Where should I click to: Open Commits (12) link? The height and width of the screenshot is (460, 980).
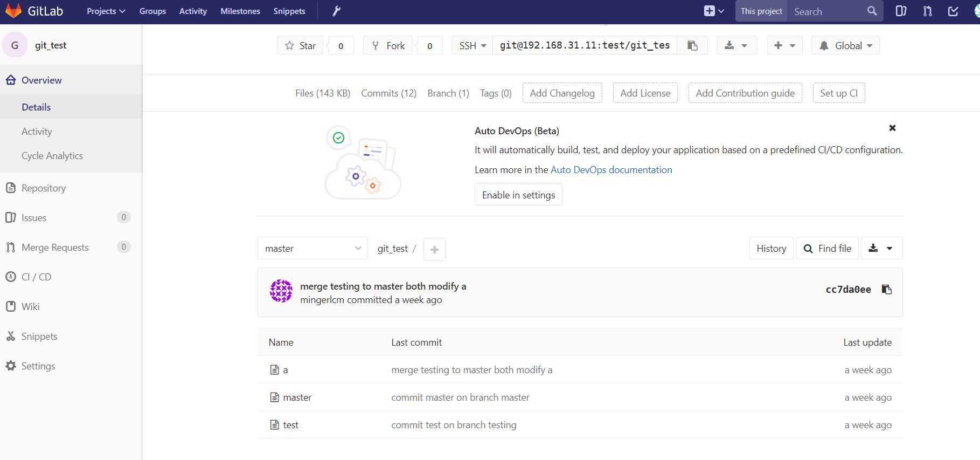(388, 93)
